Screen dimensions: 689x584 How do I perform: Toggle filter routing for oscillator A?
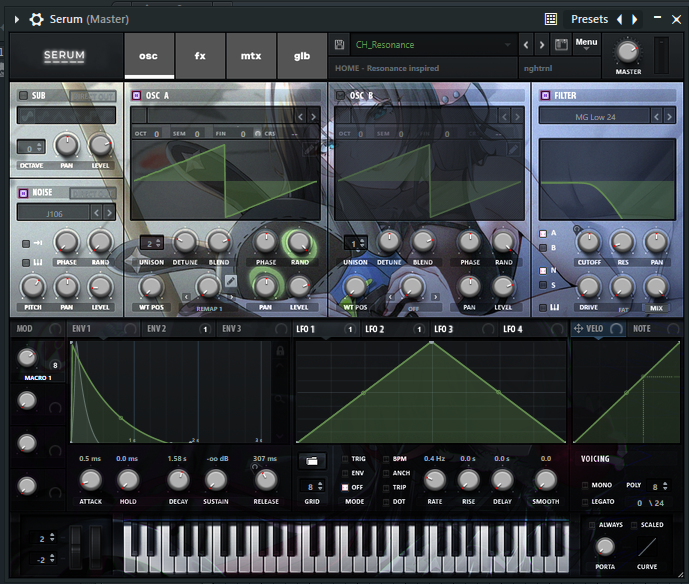point(543,233)
